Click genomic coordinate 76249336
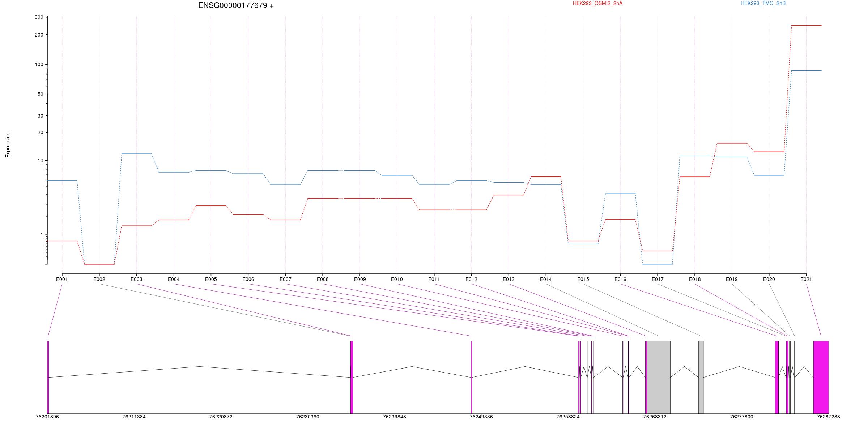Image resolution: width=868 pixels, height=434 pixels. pyautogui.click(x=481, y=417)
